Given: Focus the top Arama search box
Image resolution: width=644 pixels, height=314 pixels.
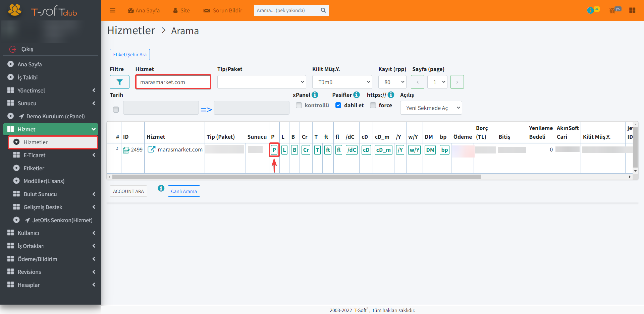Looking at the screenshot, I should (286, 10).
